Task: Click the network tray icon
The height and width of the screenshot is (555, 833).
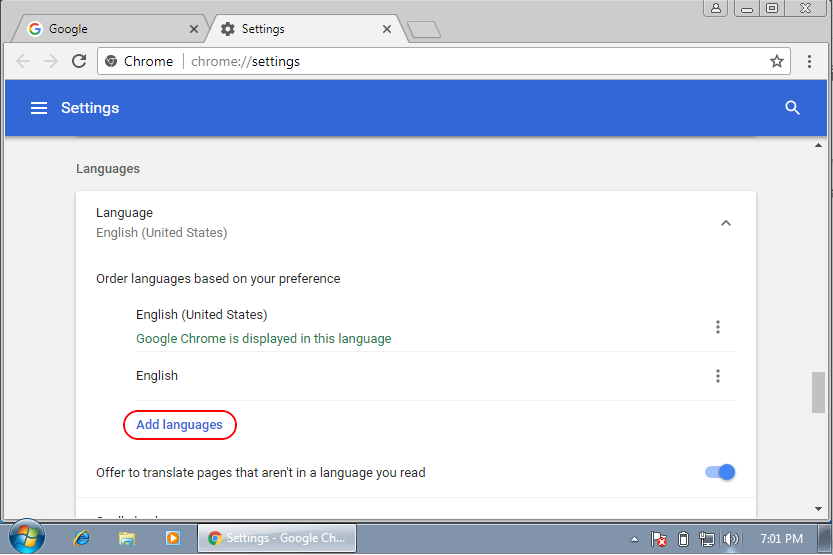Action: tap(707, 539)
